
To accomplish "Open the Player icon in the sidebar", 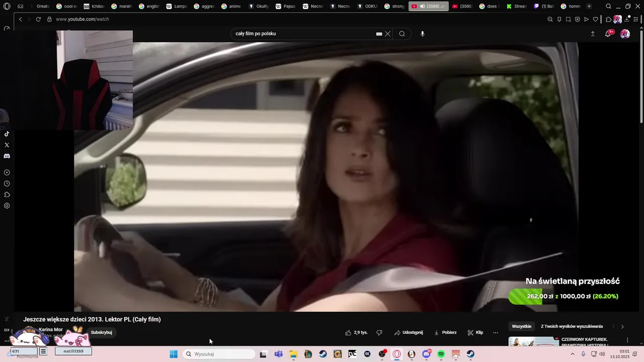I will coord(7,172).
